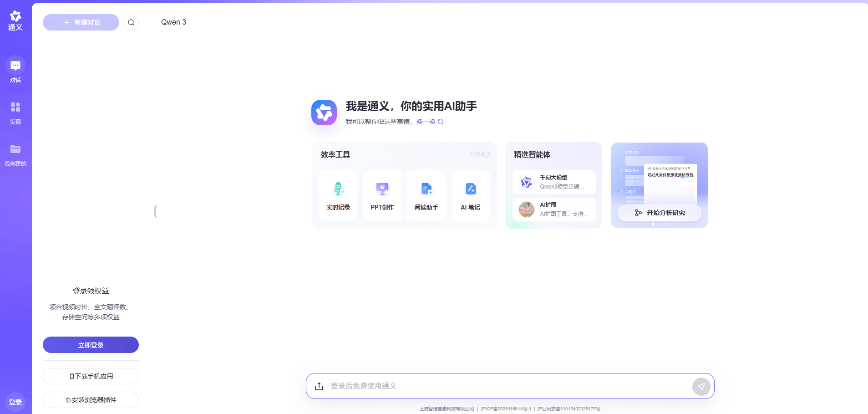Click the 沪ICP备 footer link

(506, 409)
